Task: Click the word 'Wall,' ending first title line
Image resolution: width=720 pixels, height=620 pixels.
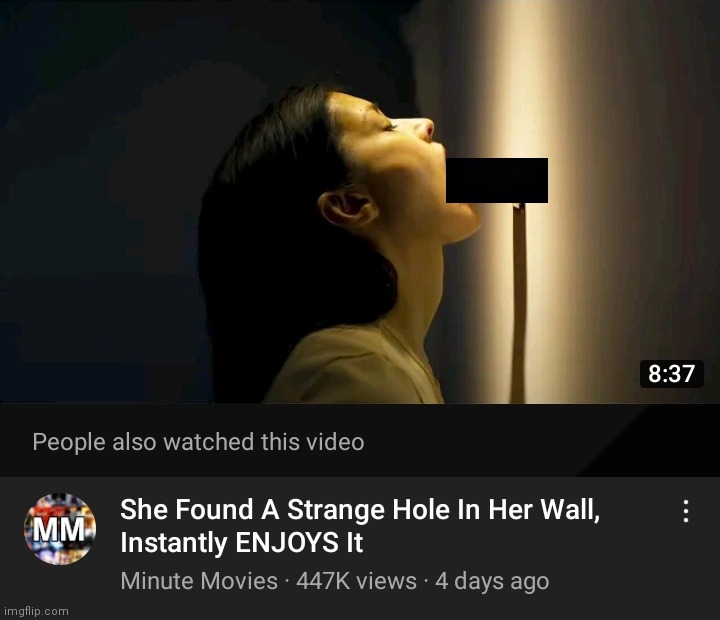Action: [570, 510]
